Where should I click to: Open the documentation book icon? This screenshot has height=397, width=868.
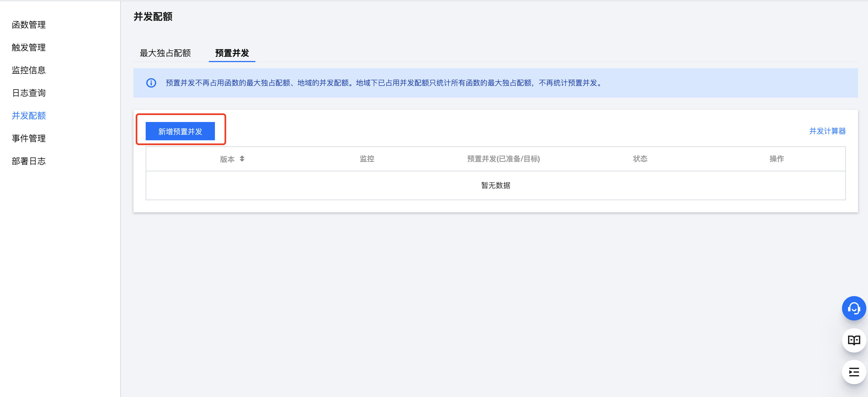pos(854,340)
